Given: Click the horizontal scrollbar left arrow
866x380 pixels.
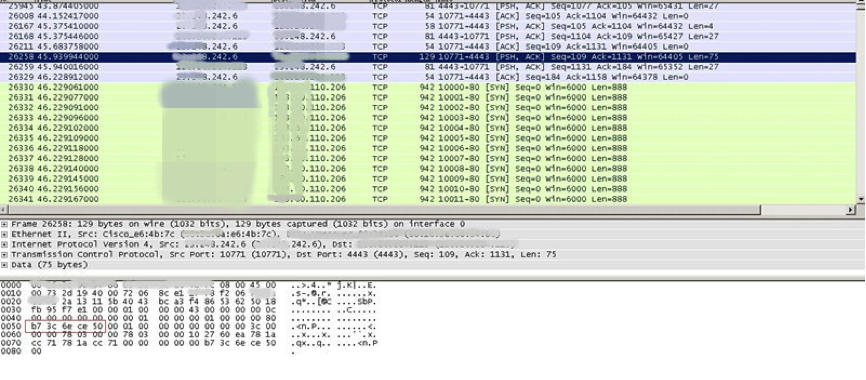Looking at the screenshot, I should 3,210.
